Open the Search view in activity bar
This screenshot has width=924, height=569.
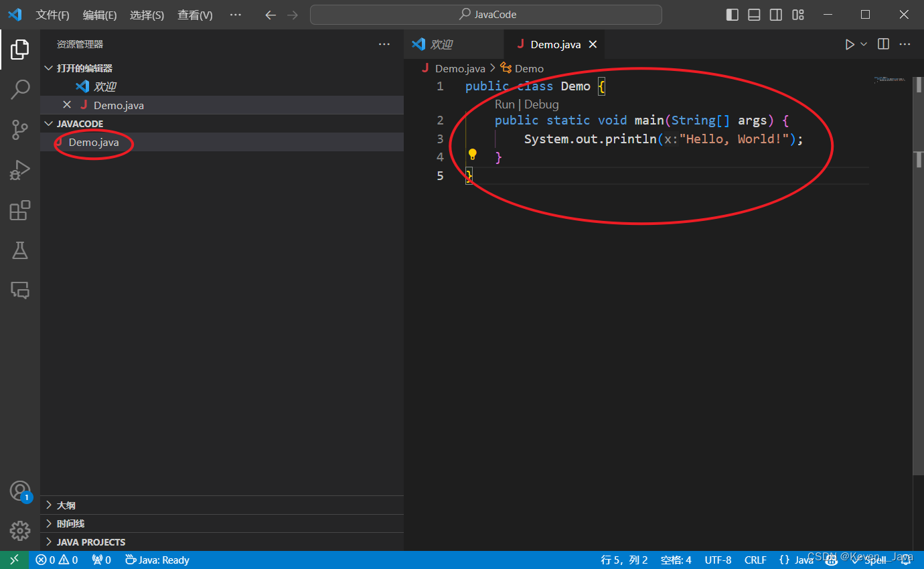coord(20,89)
